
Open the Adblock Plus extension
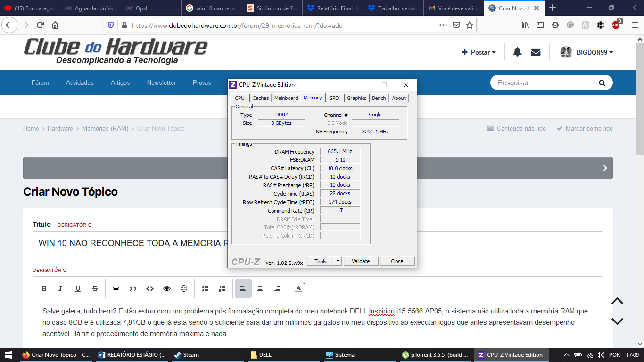[x=616, y=25]
